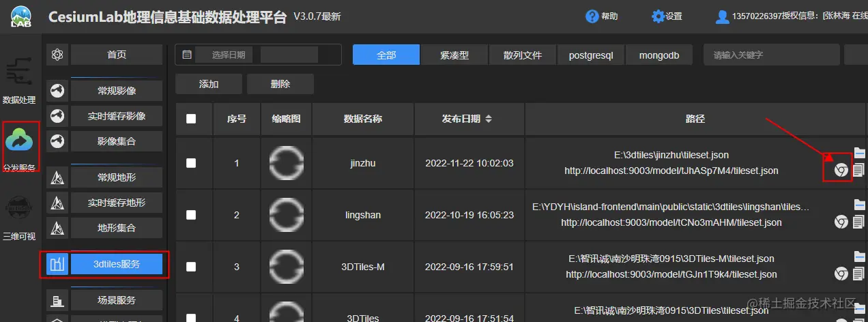The width and height of the screenshot is (868, 322).
Task: Open the 分发服务 distribution service section
Action: (x=19, y=147)
